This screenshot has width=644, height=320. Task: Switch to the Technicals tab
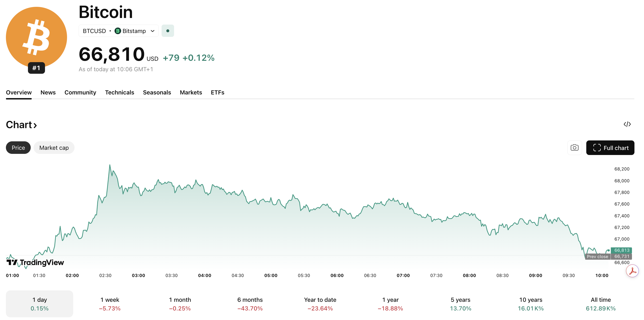[x=120, y=92]
